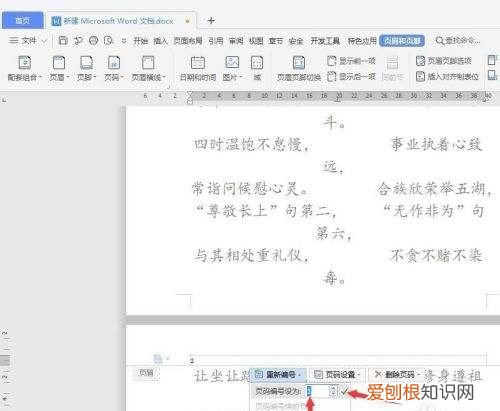Image resolution: width=500 pixels, height=411 pixels.
Task: Click the text “尊敬长上”句第二
Action: tap(266, 211)
